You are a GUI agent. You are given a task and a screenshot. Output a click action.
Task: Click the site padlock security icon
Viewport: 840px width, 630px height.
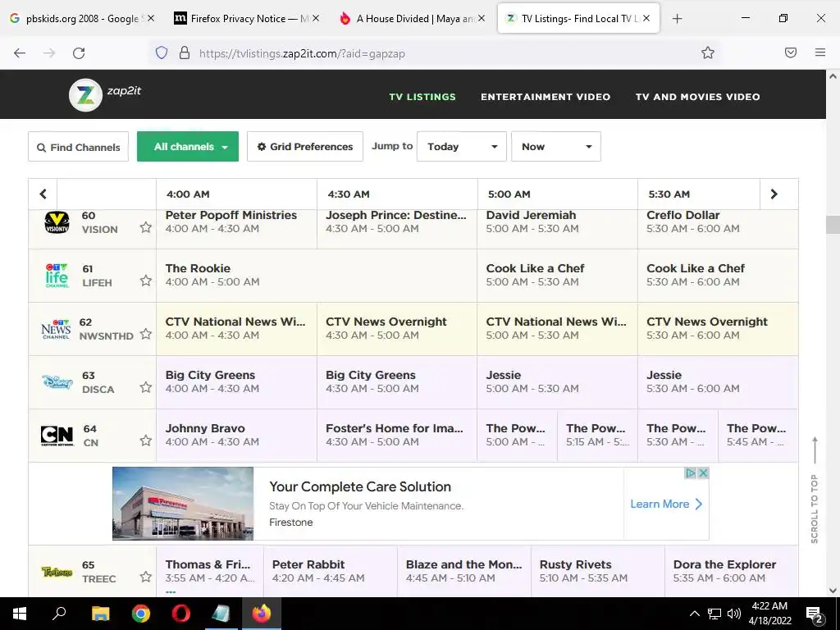185,53
